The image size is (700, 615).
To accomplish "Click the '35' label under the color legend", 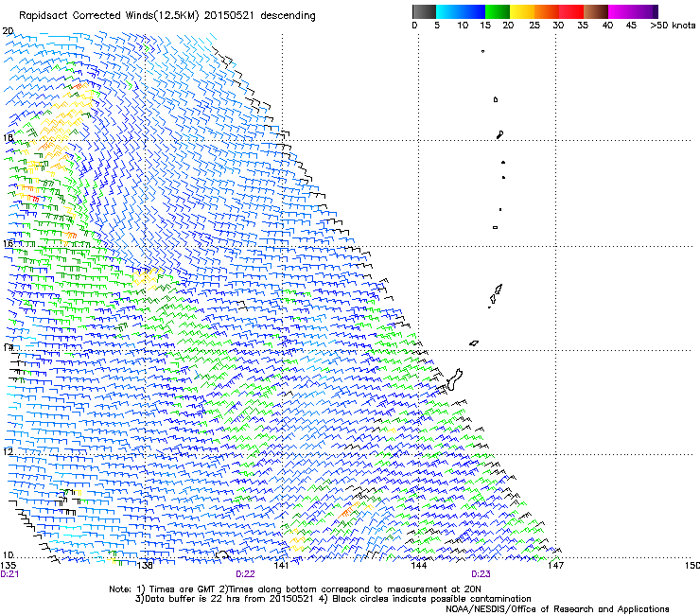I will click(583, 25).
